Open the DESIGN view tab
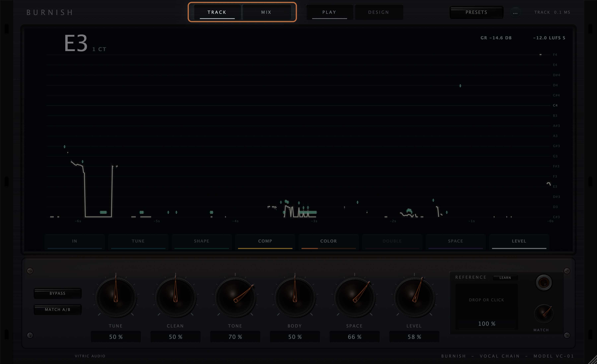Image resolution: width=597 pixels, height=364 pixels. [379, 12]
